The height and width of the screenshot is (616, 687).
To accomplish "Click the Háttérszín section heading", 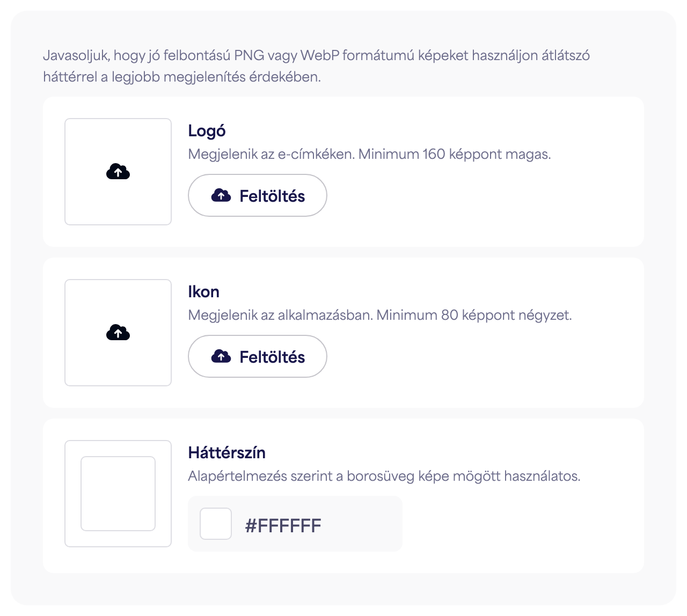I will click(x=227, y=452).
